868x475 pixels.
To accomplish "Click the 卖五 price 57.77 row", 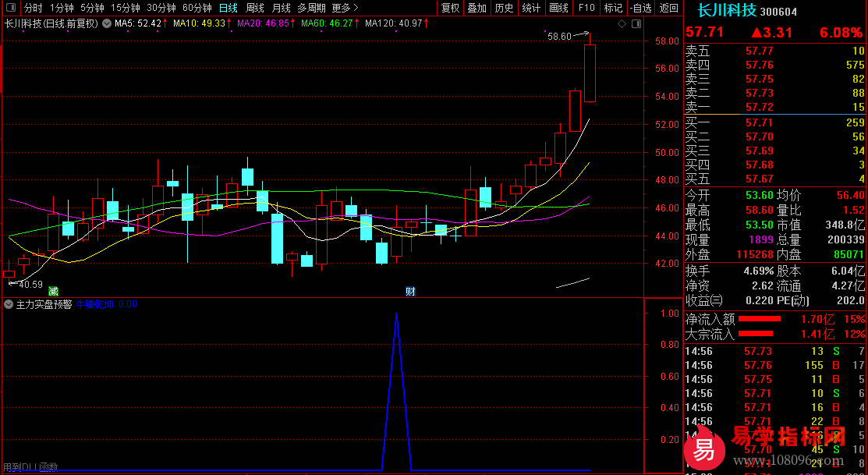I will tap(775, 51).
